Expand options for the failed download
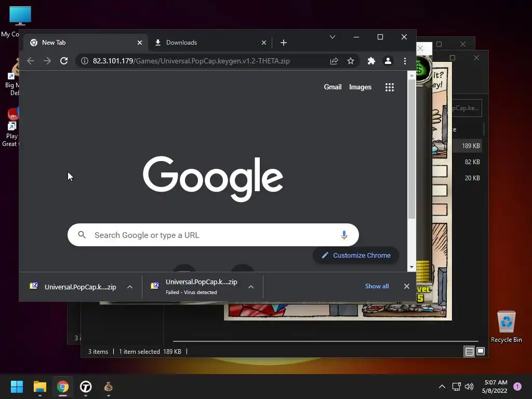532x399 pixels. tap(251, 287)
